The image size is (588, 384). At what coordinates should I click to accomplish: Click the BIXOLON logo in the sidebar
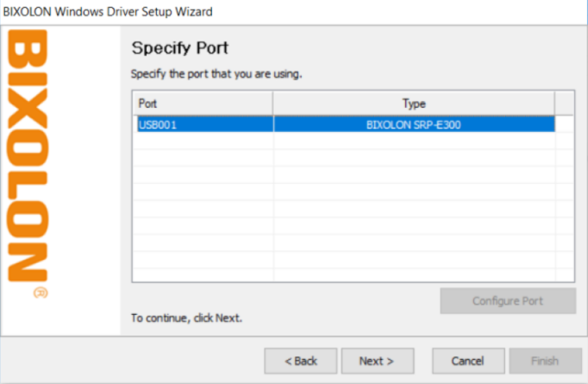[x=28, y=163]
